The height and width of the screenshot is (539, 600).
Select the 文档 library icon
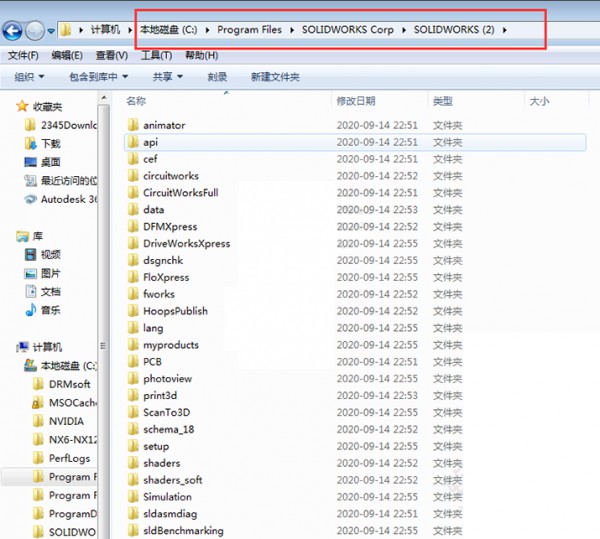pyautogui.click(x=31, y=291)
